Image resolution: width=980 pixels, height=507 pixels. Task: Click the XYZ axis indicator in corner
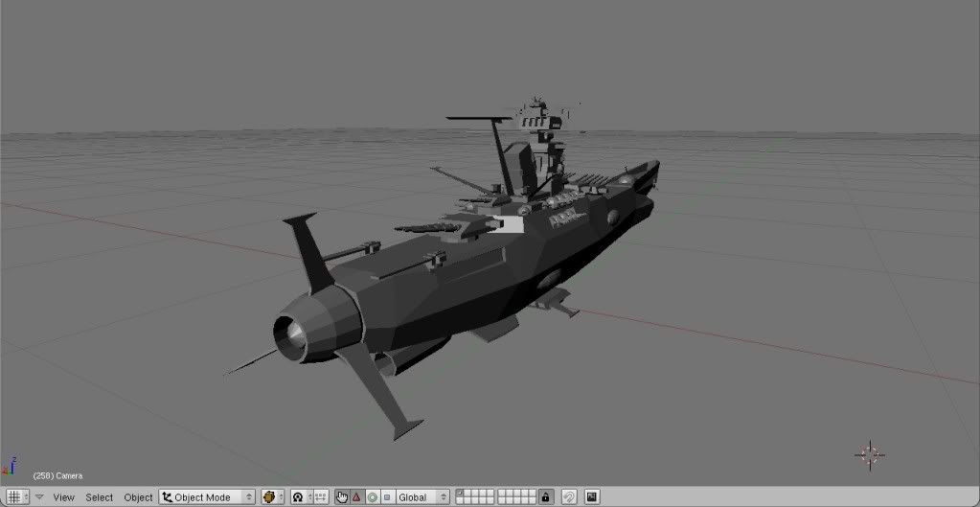click(9, 467)
